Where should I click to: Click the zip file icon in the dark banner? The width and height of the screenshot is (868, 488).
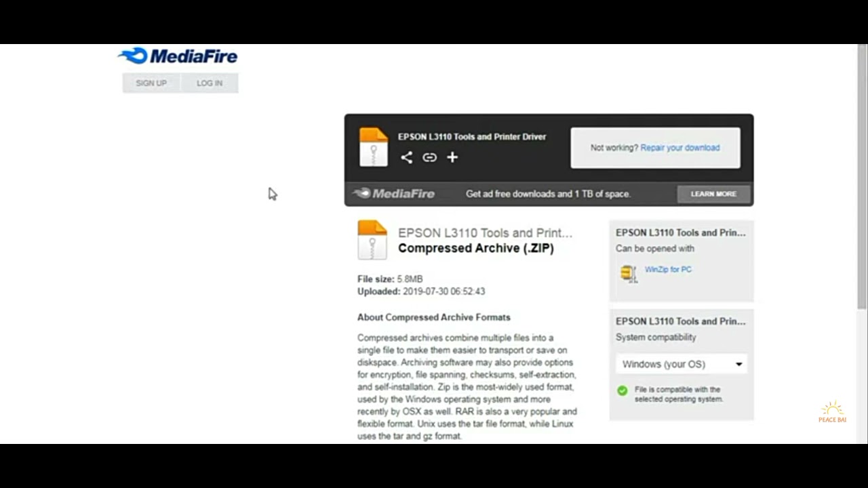373,146
